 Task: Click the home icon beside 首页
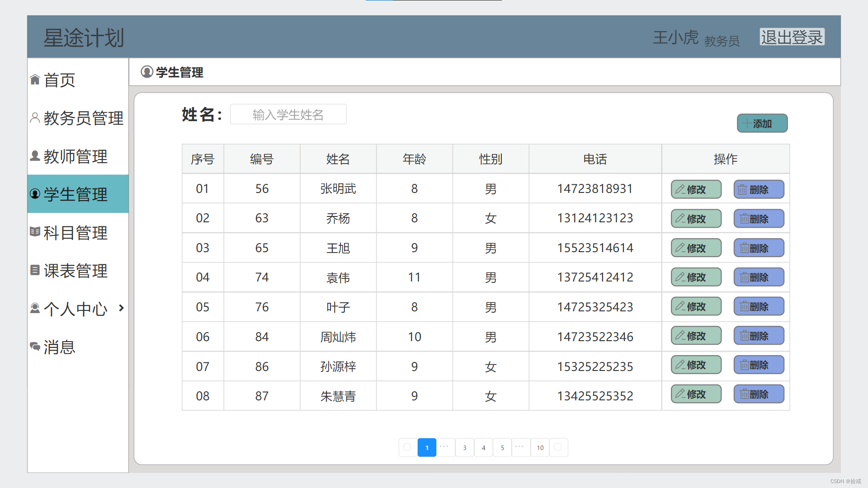[35, 80]
